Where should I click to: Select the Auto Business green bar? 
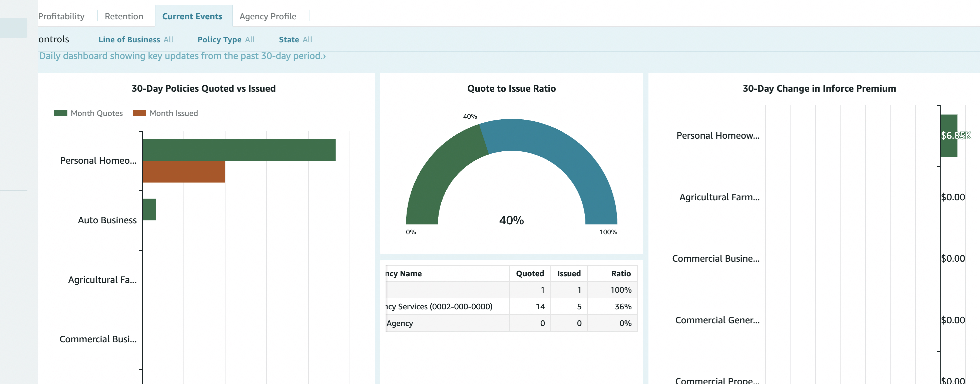[x=149, y=209]
